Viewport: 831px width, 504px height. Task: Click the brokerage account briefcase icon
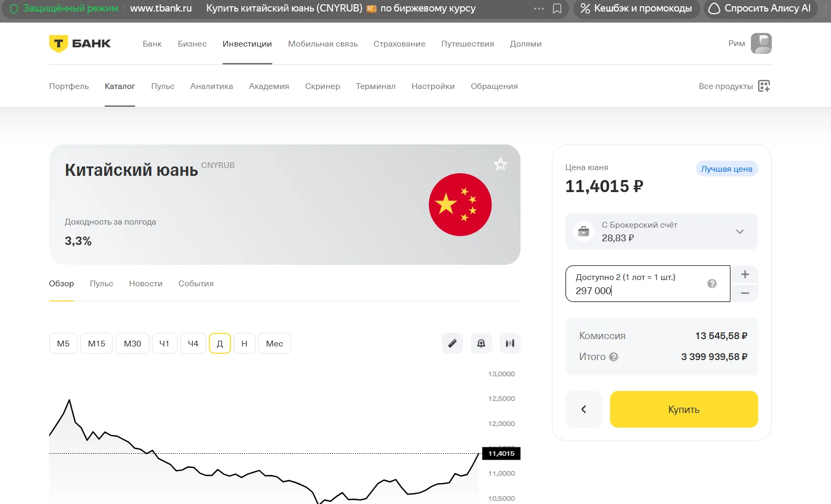tap(584, 231)
